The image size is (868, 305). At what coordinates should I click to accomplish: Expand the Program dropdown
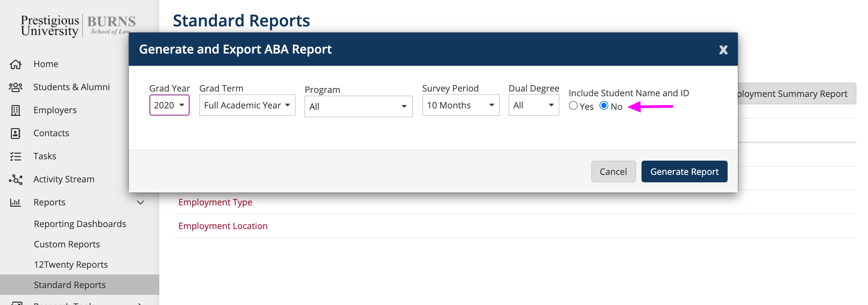(358, 106)
